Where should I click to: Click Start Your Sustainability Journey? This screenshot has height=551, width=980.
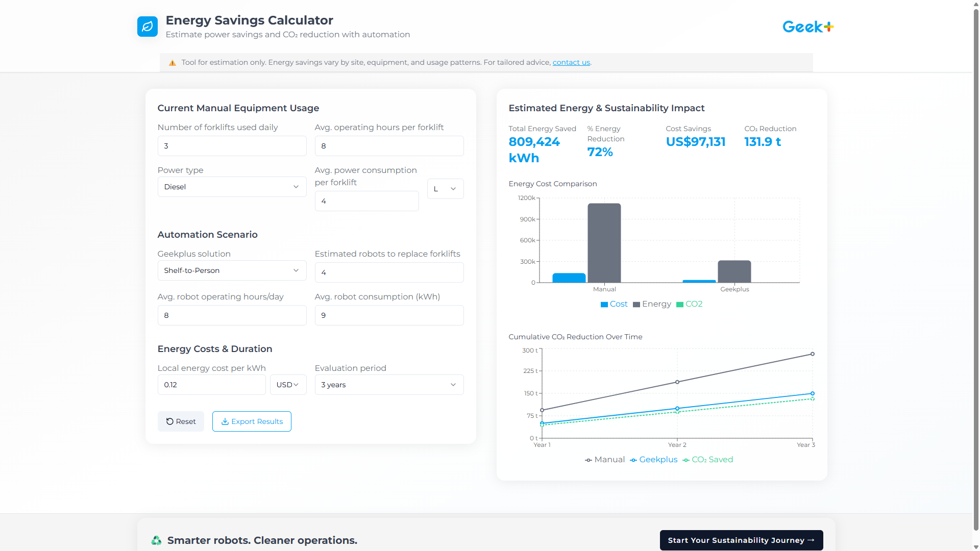pos(741,540)
